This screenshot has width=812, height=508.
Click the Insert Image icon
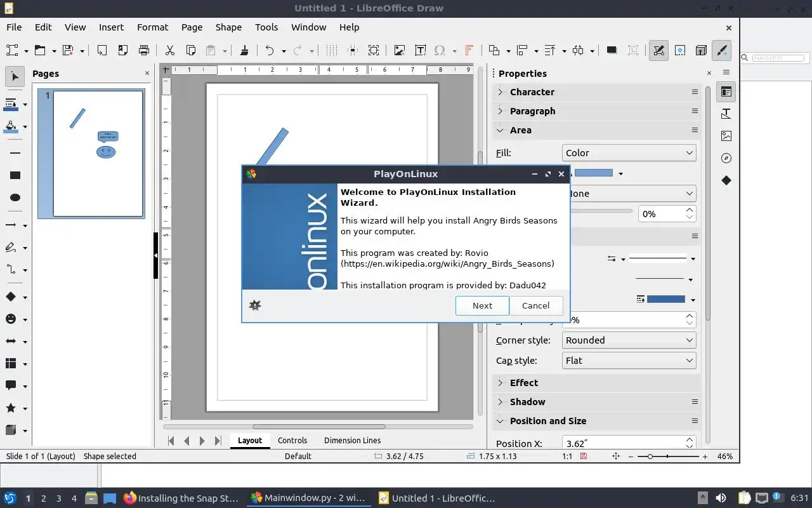(399, 51)
